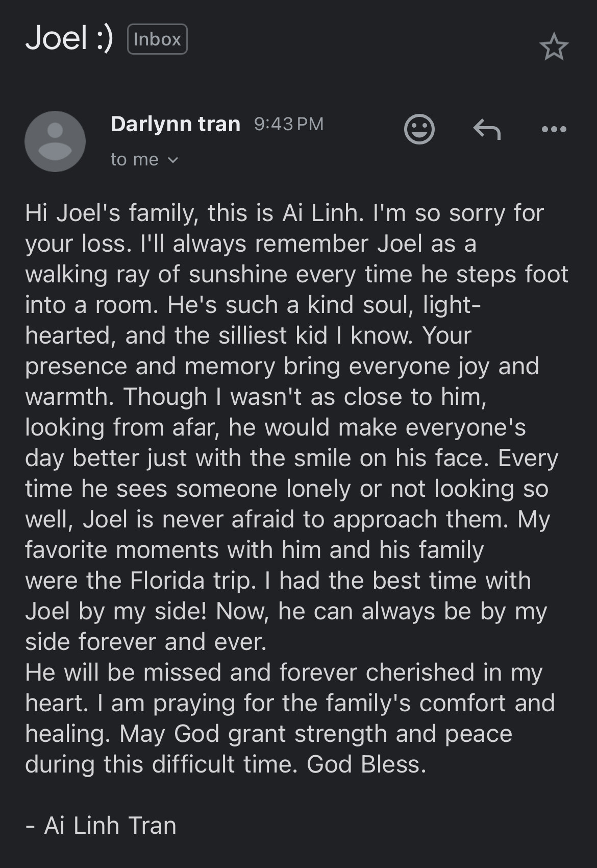Tap the sender name Darlynn tran
This screenshot has height=868, width=597.
pyautogui.click(x=176, y=124)
